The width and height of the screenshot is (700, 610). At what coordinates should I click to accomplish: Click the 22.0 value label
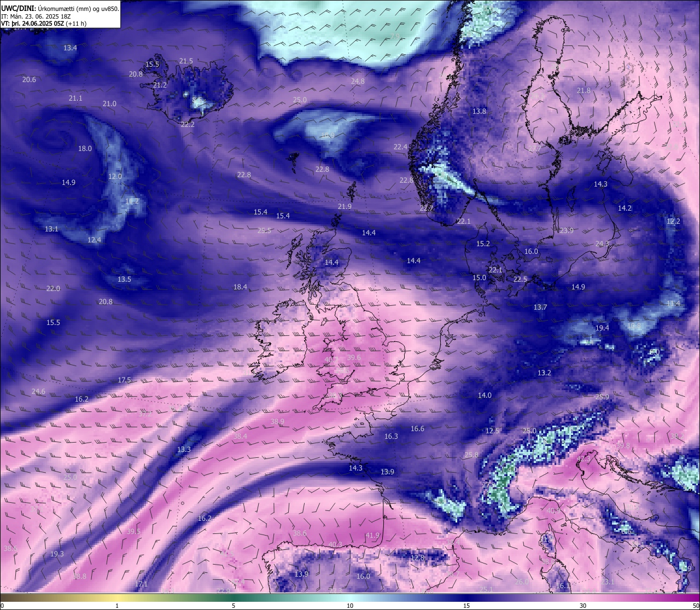click(x=53, y=289)
